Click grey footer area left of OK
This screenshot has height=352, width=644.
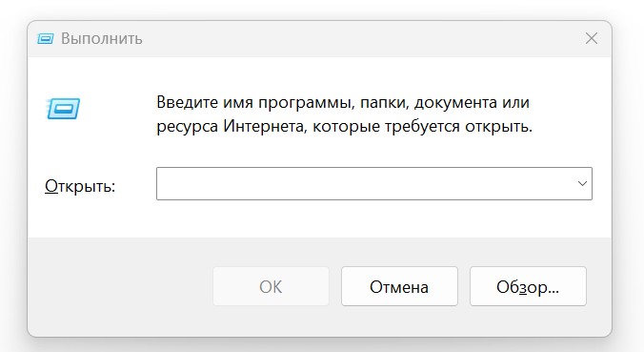tap(119, 286)
